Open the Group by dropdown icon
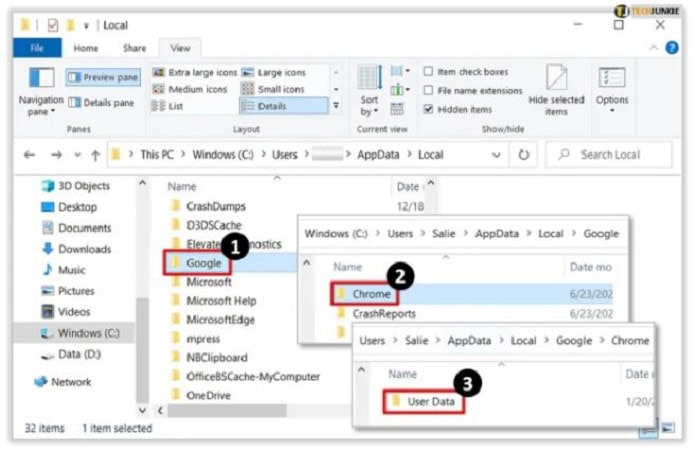 pos(400,71)
